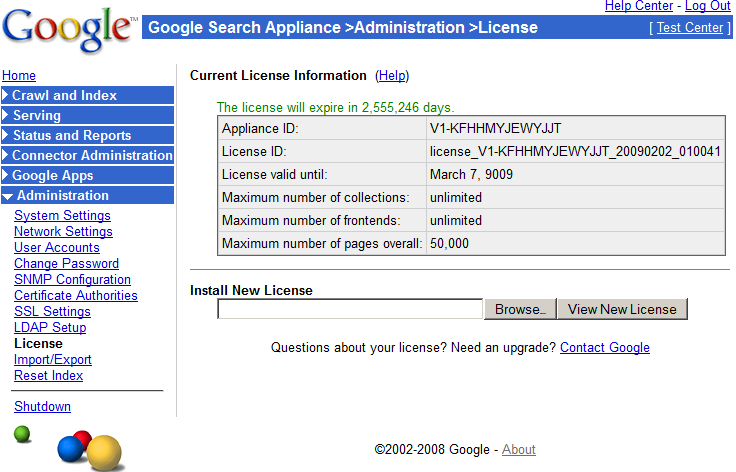Open the Reset Index page

click(x=48, y=375)
